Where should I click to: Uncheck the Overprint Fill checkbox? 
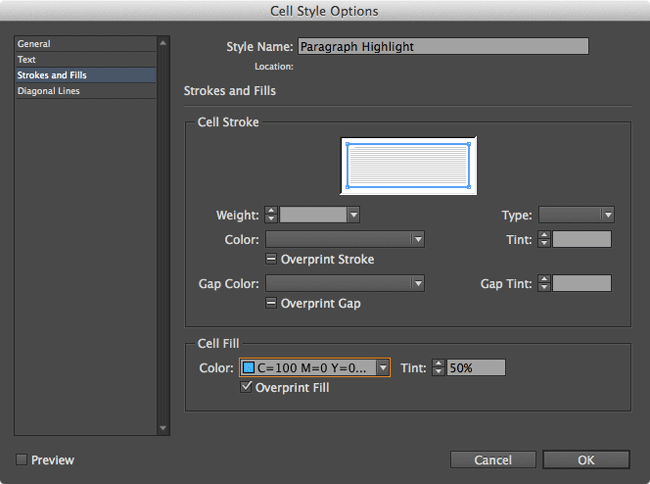tap(246, 387)
